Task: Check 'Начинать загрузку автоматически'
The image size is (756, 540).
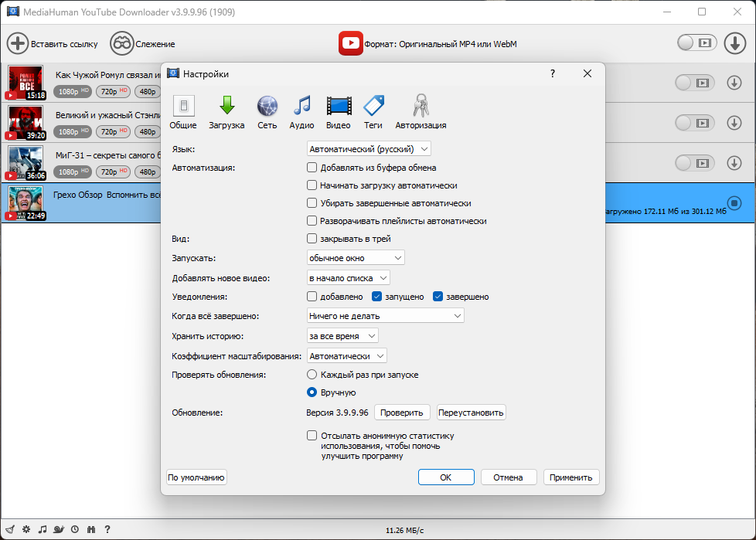Action: pyautogui.click(x=312, y=184)
